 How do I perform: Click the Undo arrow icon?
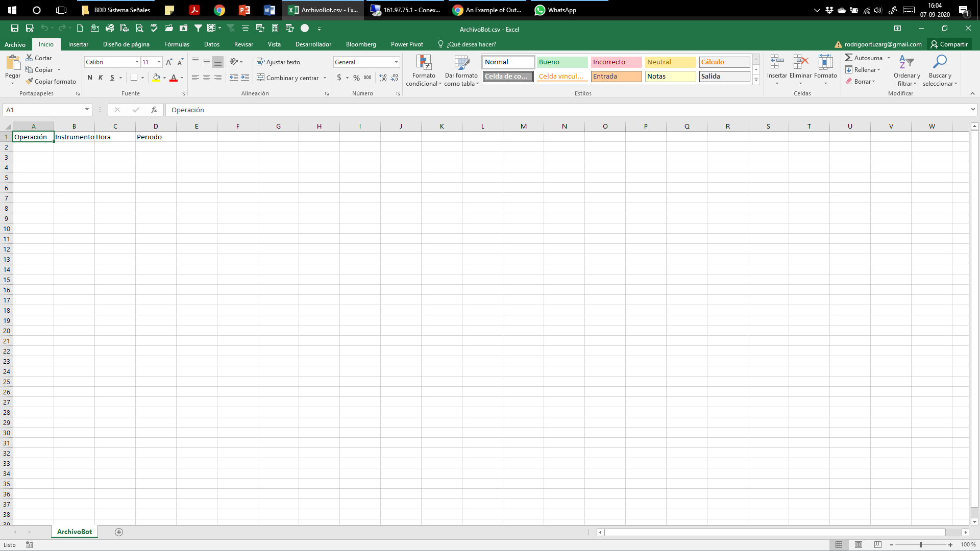(44, 29)
